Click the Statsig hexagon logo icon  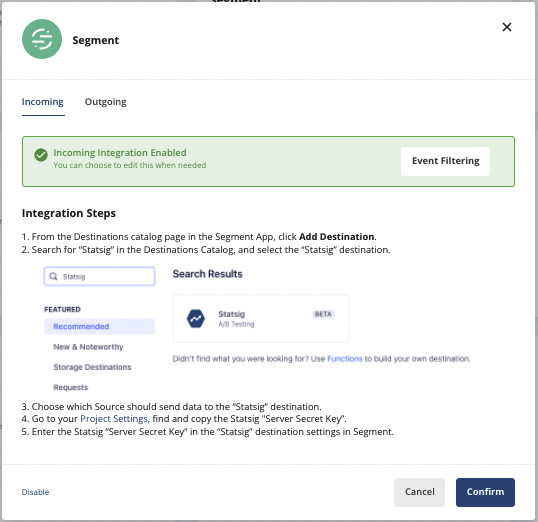196,318
